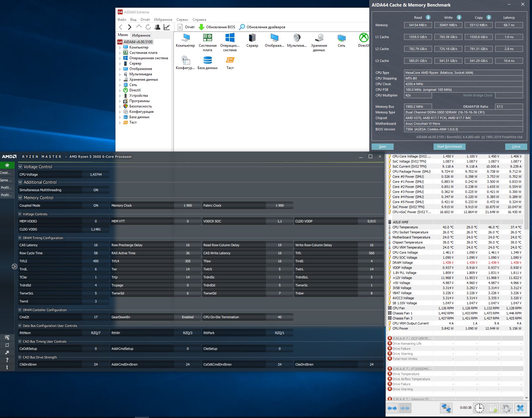Collapse the CAD Bus Drive Strength section
The width and height of the screenshot is (532, 418).
pyautogui.click(x=20, y=357)
